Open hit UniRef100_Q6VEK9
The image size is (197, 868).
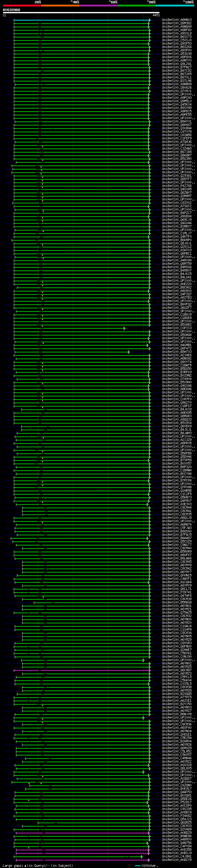177,426
